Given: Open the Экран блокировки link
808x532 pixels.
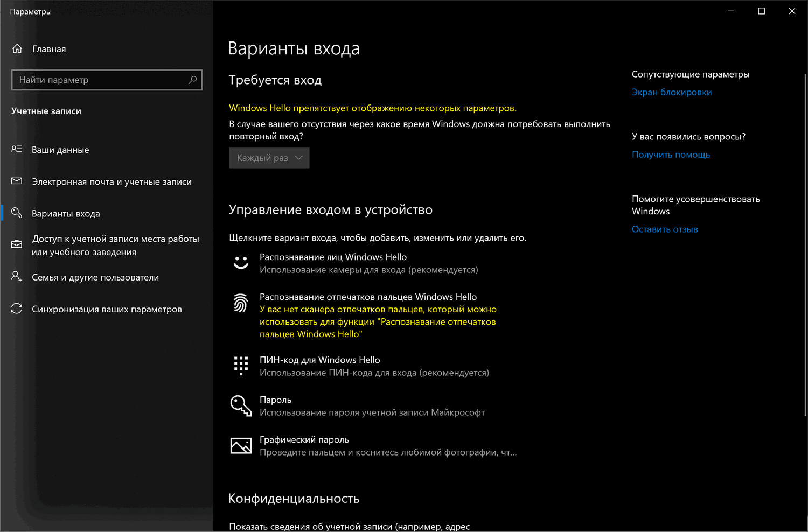Looking at the screenshot, I should [672, 92].
